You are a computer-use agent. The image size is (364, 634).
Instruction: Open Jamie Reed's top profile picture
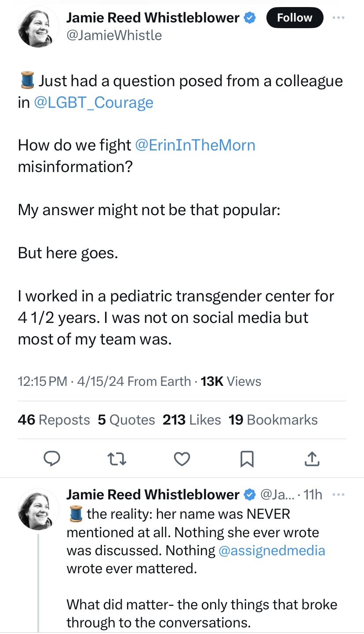click(x=38, y=27)
